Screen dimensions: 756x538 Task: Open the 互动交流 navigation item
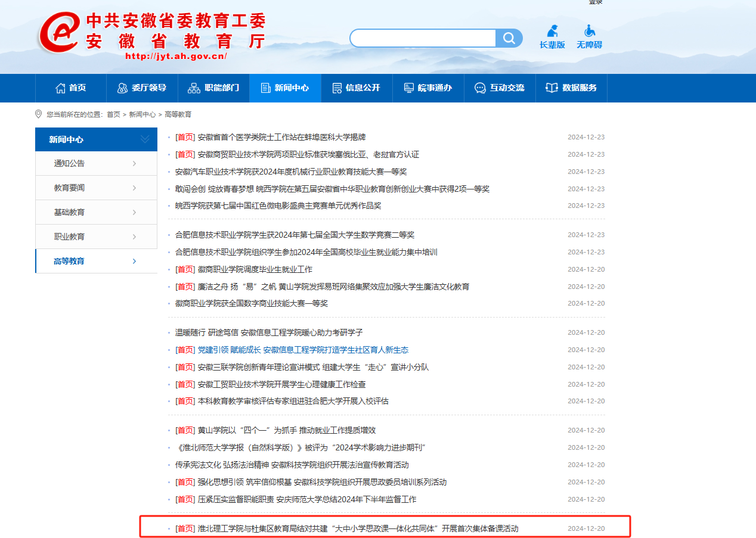point(500,88)
